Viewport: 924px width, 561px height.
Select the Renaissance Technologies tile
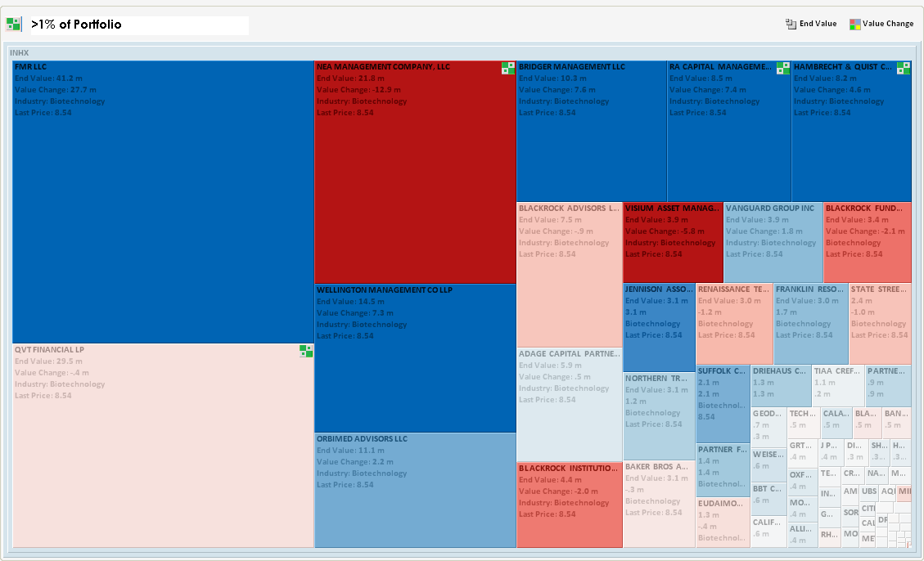734,324
